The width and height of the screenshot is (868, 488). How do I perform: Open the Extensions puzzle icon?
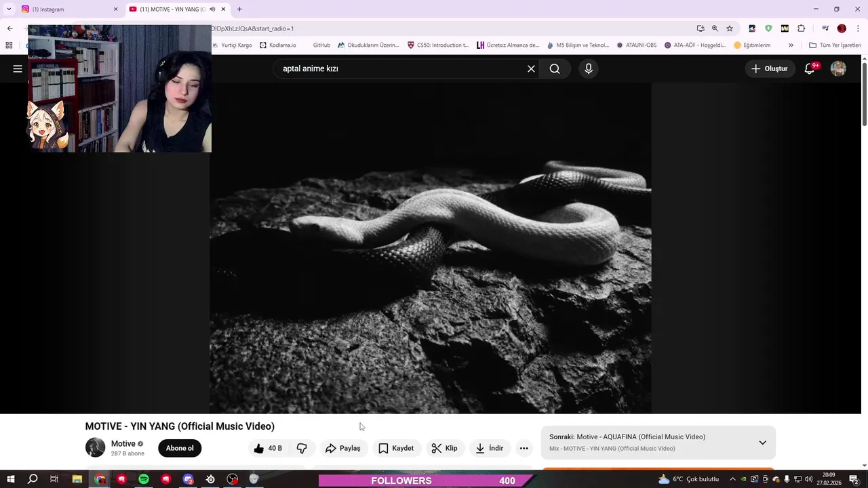pos(802,28)
